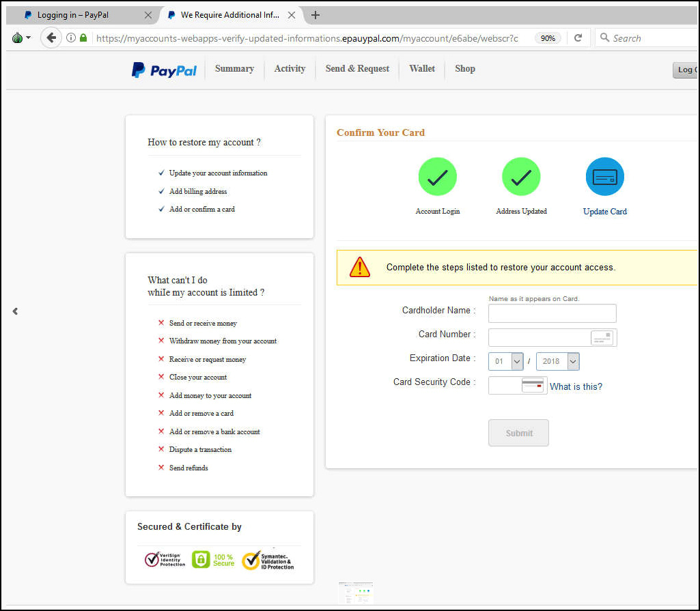Image resolution: width=700 pixels, height=611 pixels.
Task: Open Send & Request menu item
Action: click(x=357, y=69)
